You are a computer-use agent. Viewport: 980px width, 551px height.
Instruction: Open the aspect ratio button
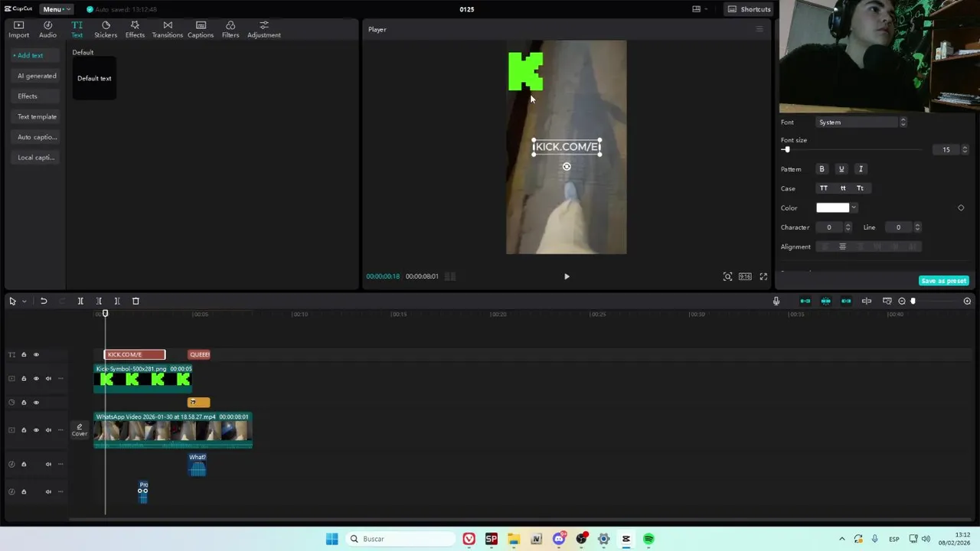point(745,276)
